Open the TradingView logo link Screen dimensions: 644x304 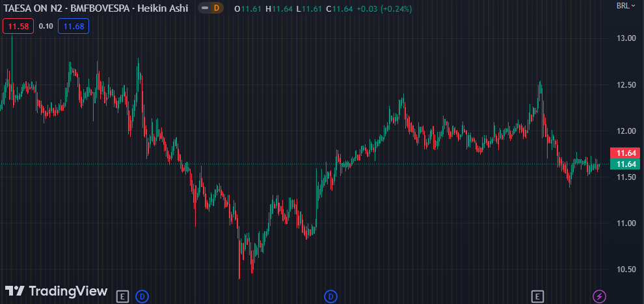56,291
